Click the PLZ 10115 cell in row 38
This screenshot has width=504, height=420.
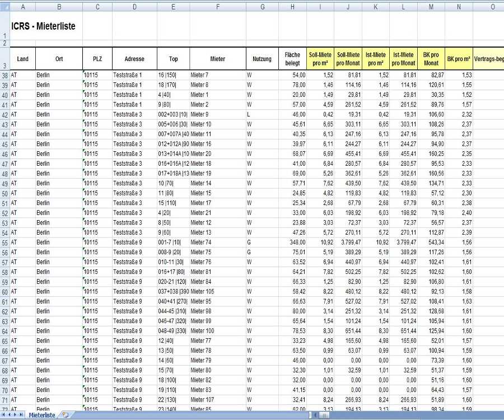point(97,75)
